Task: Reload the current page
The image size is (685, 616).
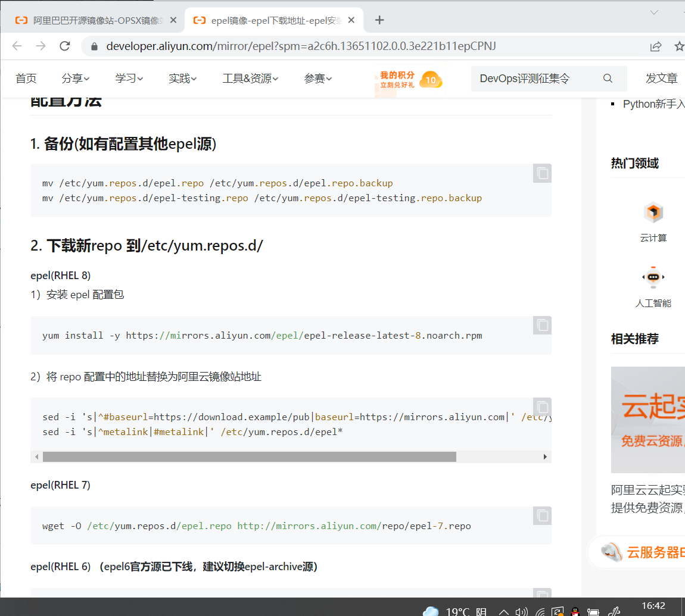Action: click(65, 46)
